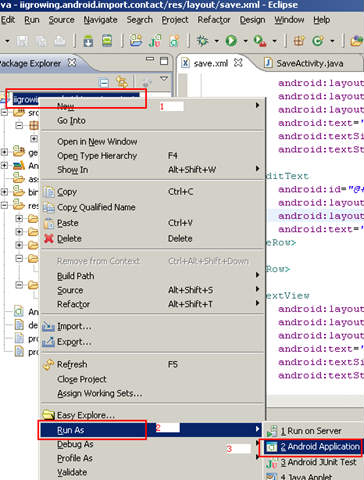Image resolution: width=364 pixels, height=480 pixels.
Task: Click the green Run button in toolbar
Action: pyautogui.click(x=231, y=41)
